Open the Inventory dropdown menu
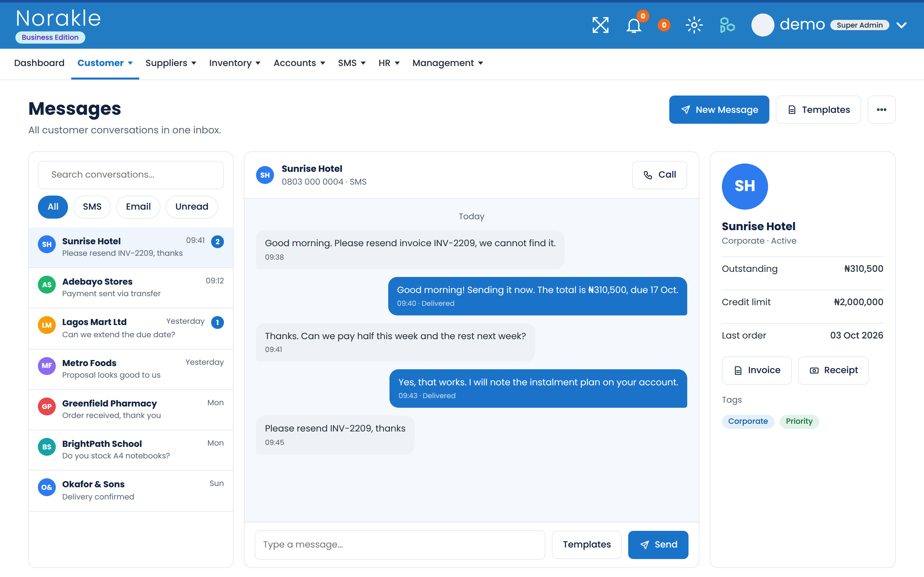This screenshot has width=924, height=577. click(x=235, y=63)
